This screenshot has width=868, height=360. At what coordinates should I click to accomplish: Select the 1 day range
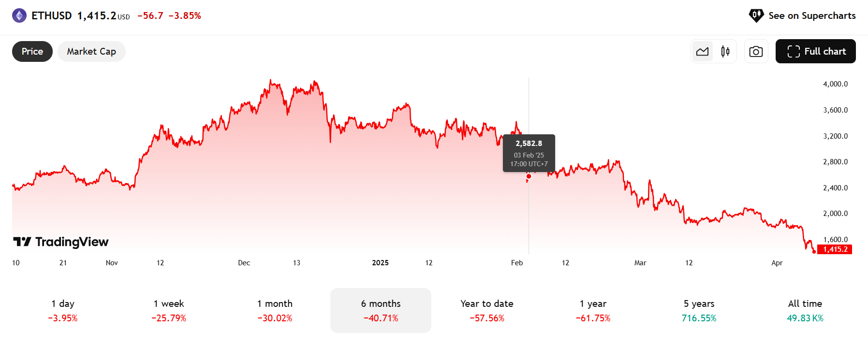(x=63, y=310)
